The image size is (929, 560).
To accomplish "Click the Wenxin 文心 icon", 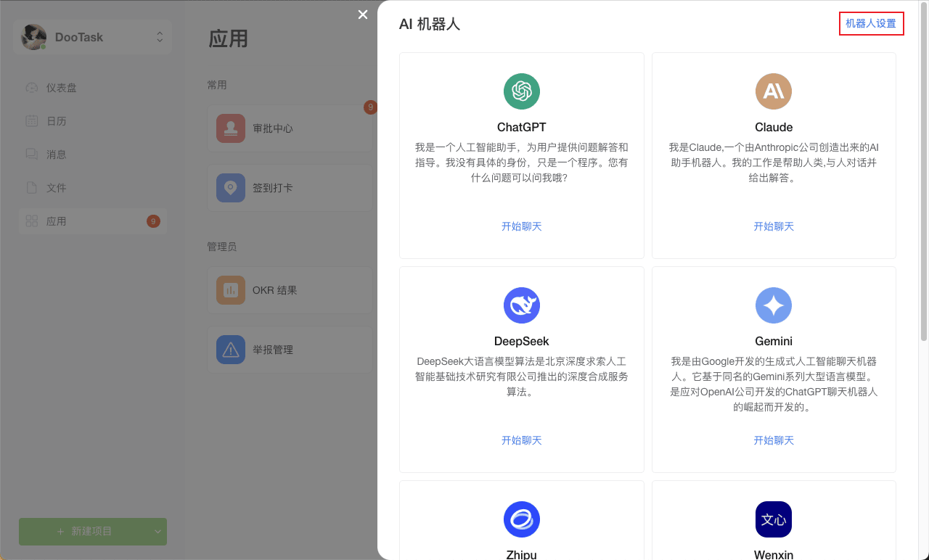I will click(x=774, y=519).
